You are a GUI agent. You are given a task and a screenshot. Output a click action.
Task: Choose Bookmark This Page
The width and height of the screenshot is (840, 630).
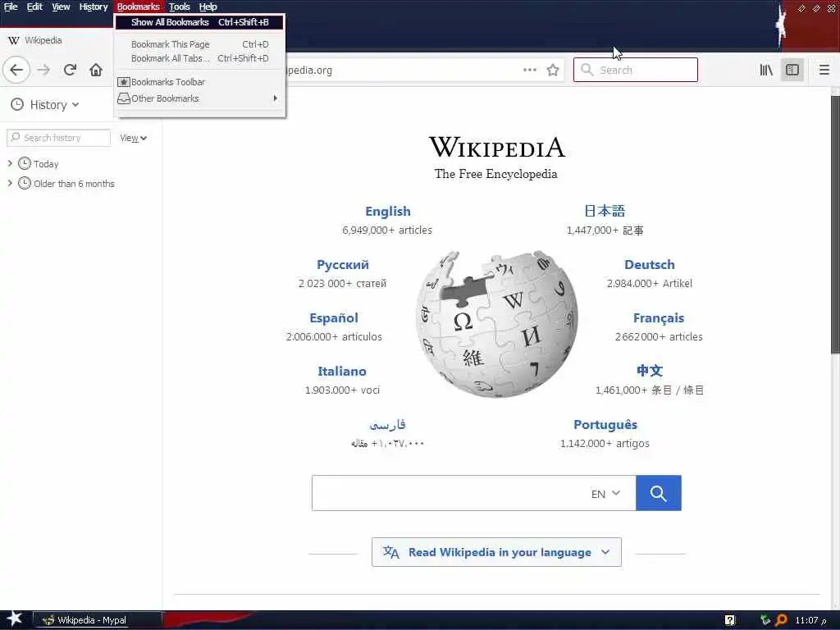199,44
